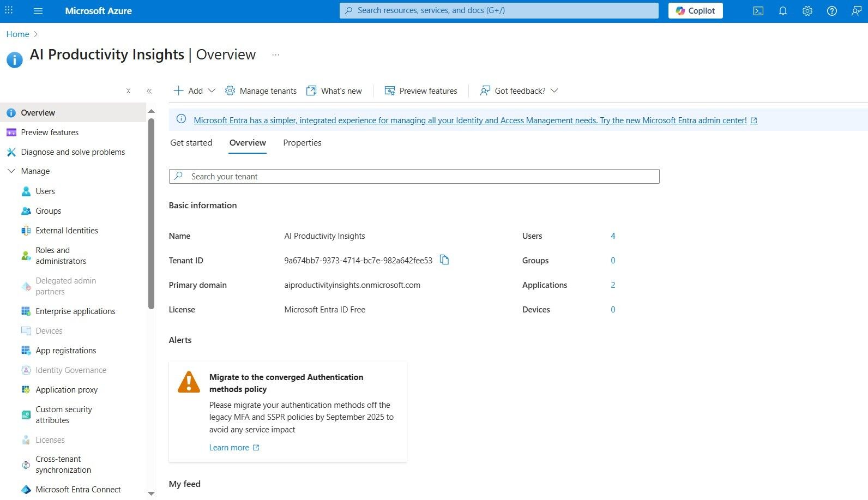Click the Microsoft Entra ID Free license value

(x=325, y=310)
